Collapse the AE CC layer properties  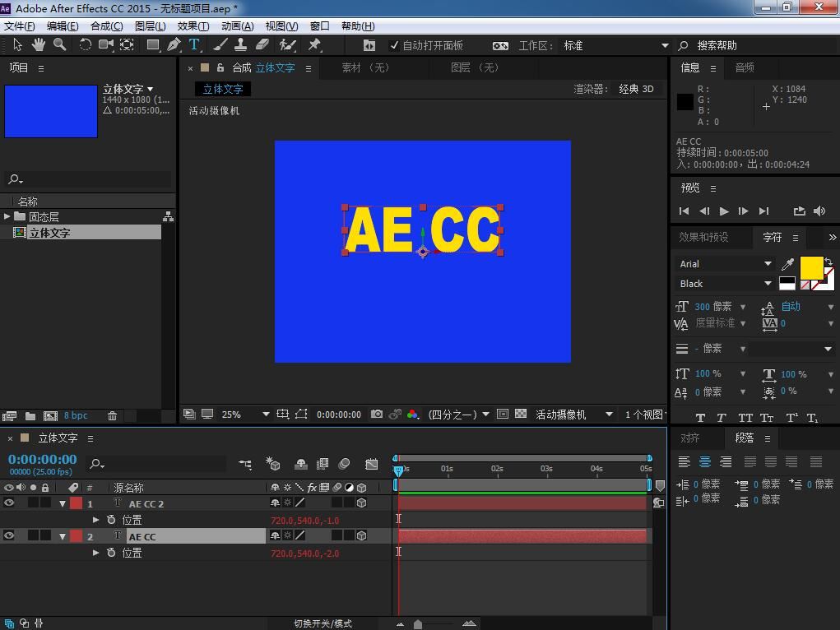[x=63, y=536]
